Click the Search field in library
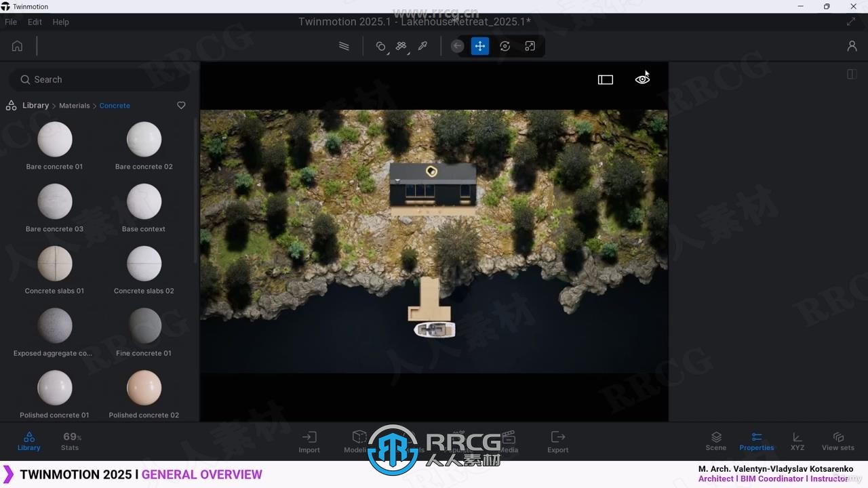Image resolution: width=868 pixels, height=488 pixels. [99, 79]
